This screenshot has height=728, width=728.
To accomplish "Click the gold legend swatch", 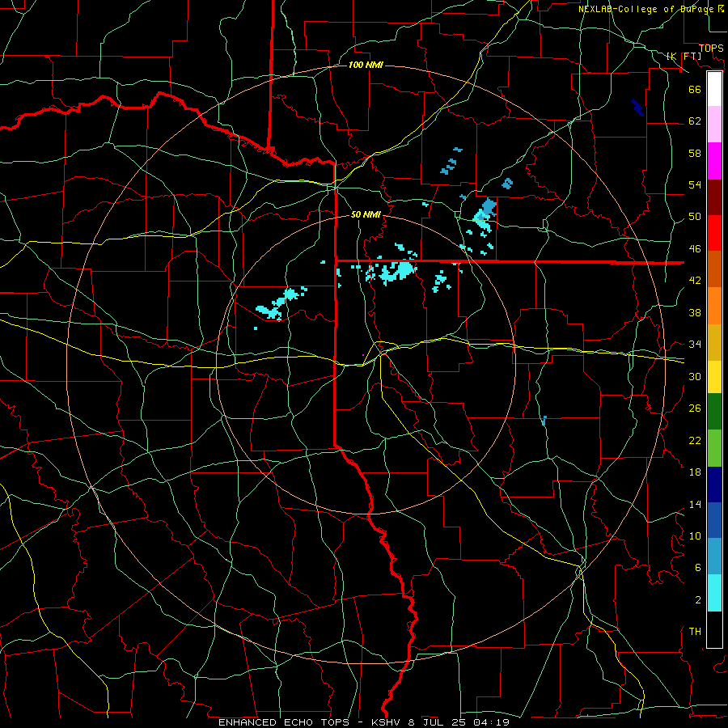I will point(714,342).
